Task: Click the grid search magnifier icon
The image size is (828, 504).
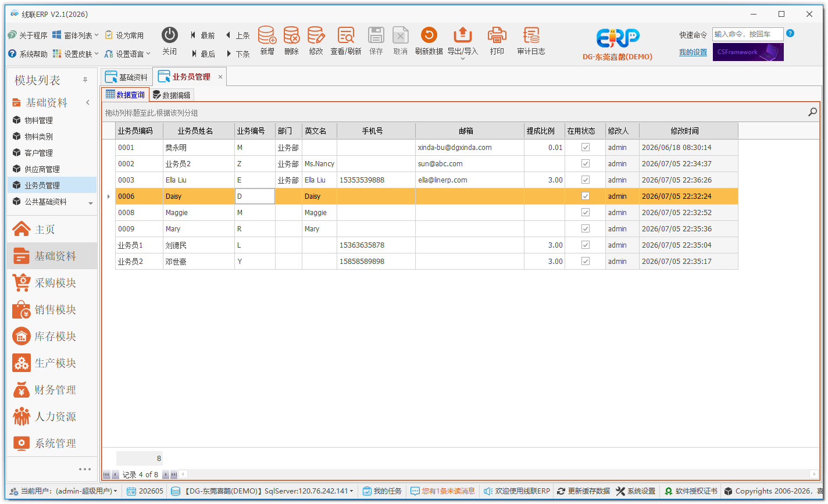Action: 812,112
